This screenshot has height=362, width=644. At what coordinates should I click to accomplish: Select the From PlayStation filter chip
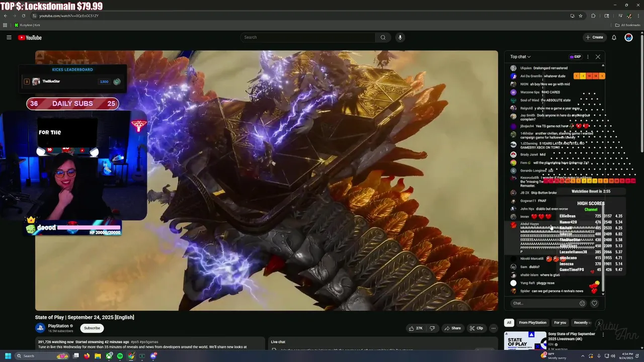click(532, 322)
